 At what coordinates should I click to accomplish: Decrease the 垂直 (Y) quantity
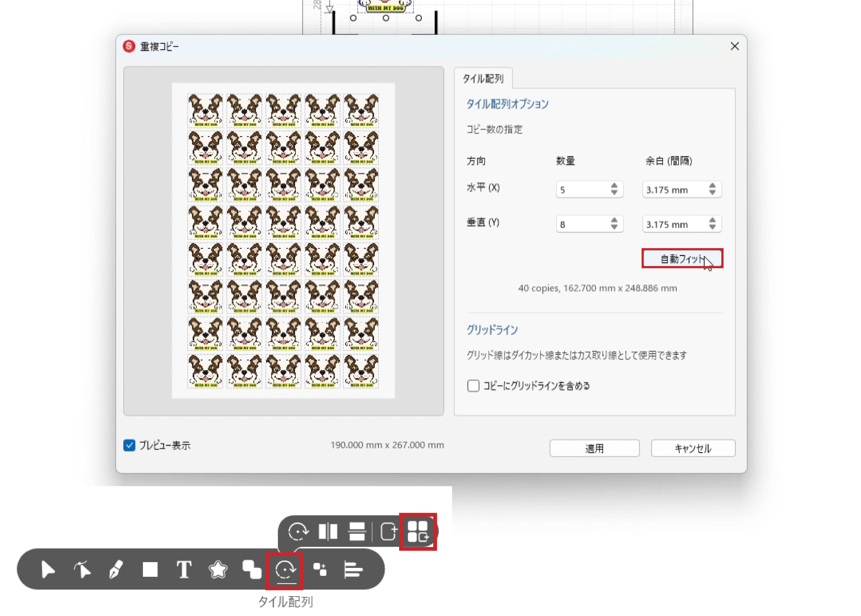614,227
